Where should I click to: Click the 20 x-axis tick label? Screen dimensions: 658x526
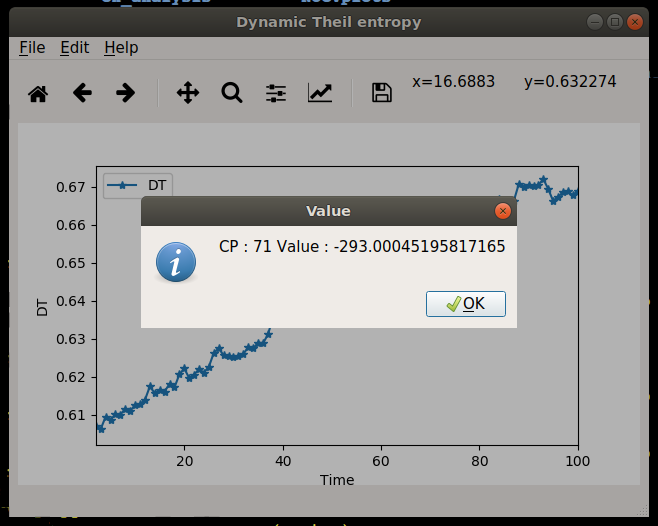coord(184,461)
